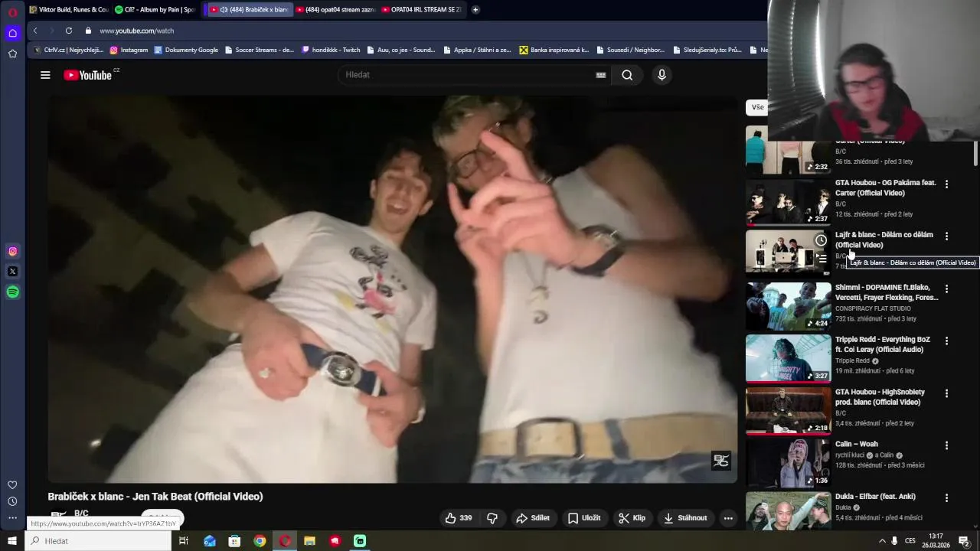Open Windows notification center icon
Image resolution: width=980 pixels, height=551 pixels.
tap(965, 541)
